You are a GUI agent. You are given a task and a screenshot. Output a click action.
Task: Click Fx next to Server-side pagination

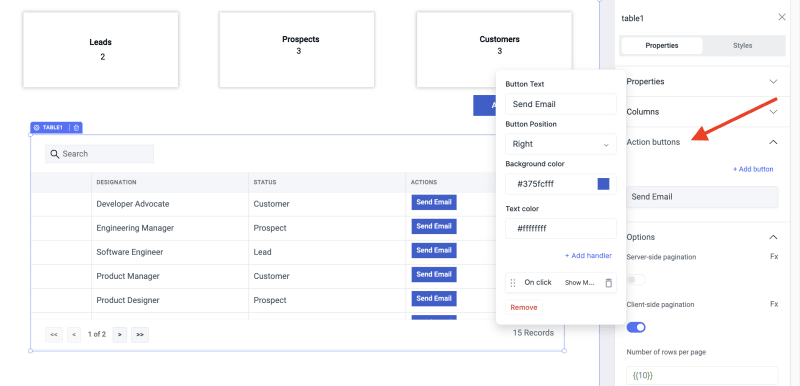coord(774,257)
